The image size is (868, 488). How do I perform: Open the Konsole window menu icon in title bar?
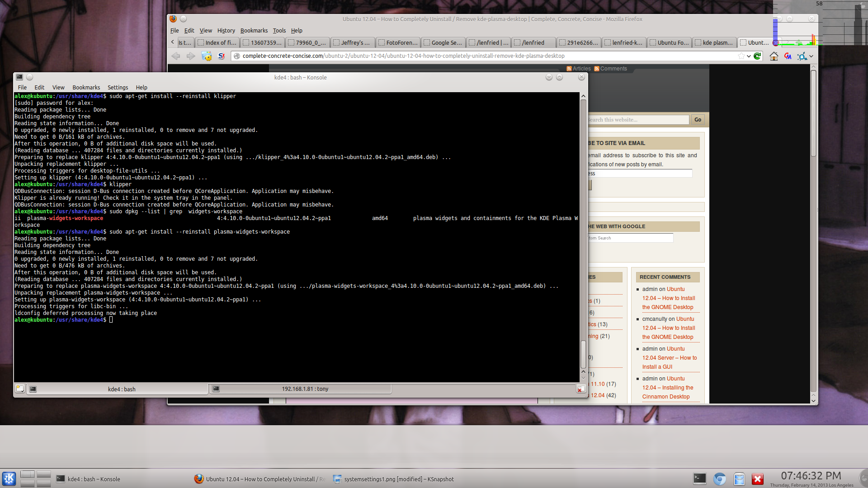click(19, 77)
